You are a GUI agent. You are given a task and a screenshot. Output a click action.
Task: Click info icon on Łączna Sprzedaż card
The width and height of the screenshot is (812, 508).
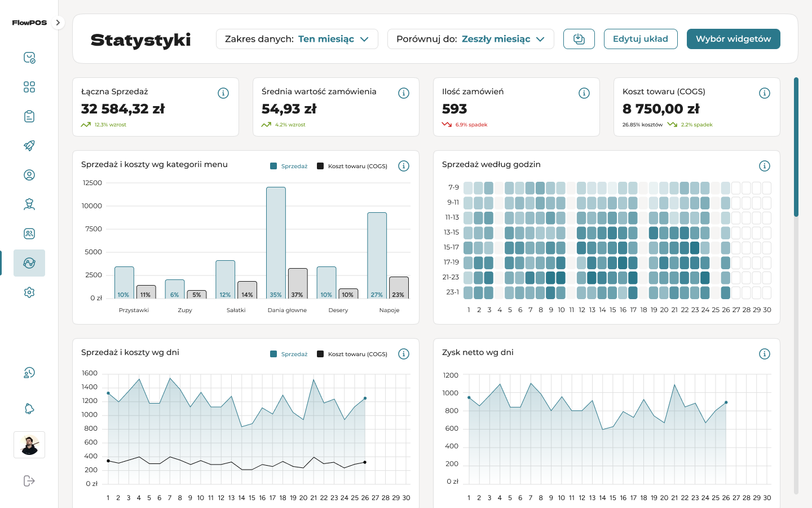223,93
